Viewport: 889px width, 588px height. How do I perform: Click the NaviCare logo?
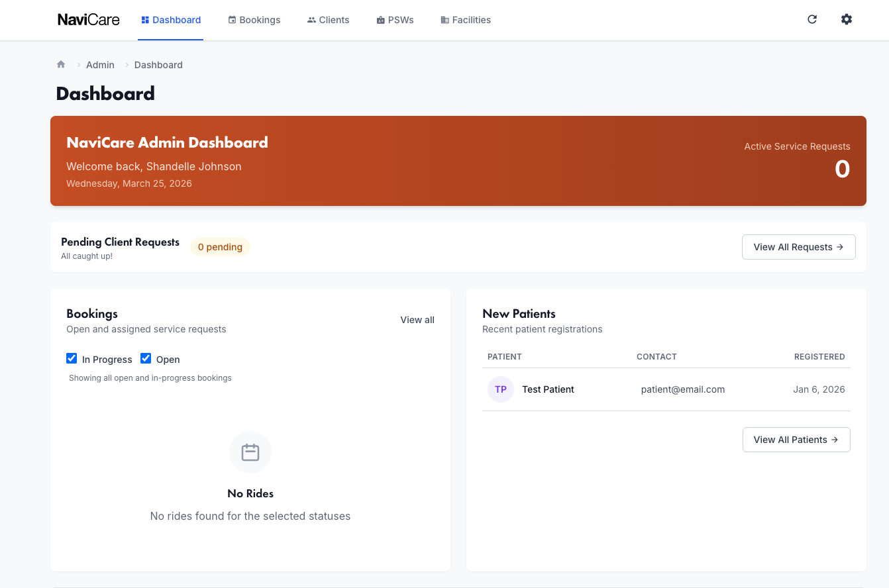pyautogui.click(x=89, y=20)
